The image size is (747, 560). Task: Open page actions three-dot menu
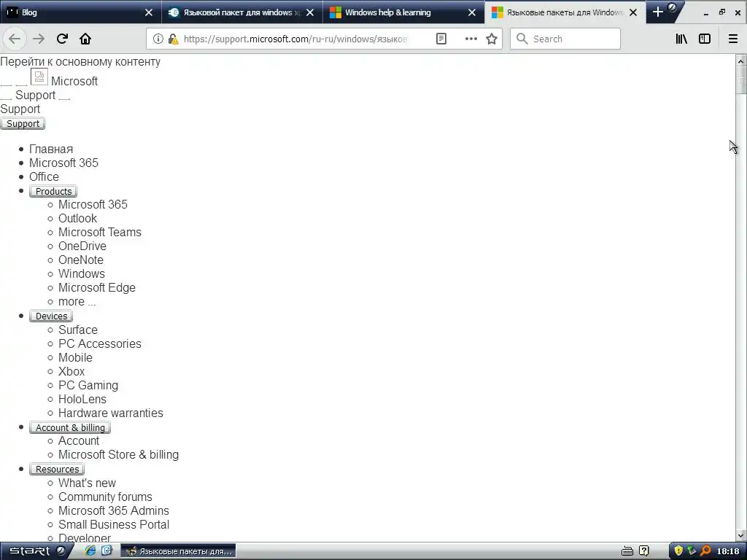click(471, 39)
